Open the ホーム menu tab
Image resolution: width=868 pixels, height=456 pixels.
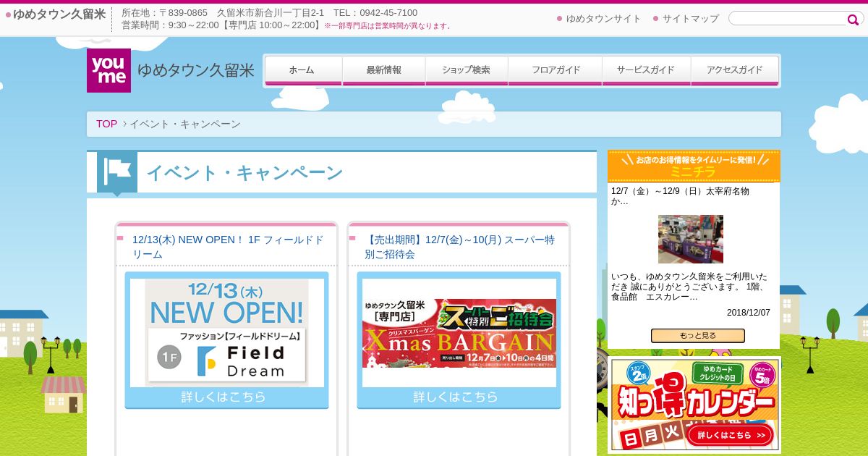[x=303, y=71]
